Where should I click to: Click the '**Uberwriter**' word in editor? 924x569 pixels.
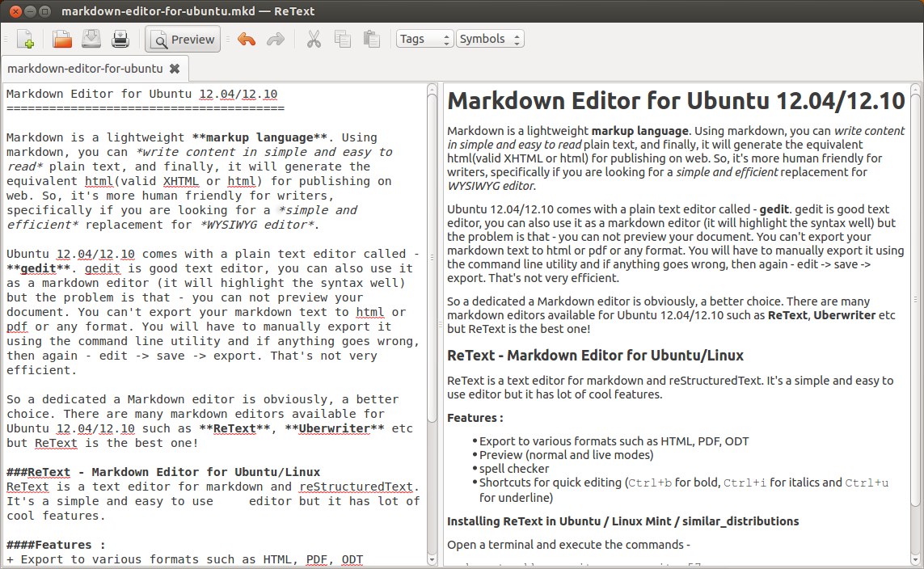334,428
